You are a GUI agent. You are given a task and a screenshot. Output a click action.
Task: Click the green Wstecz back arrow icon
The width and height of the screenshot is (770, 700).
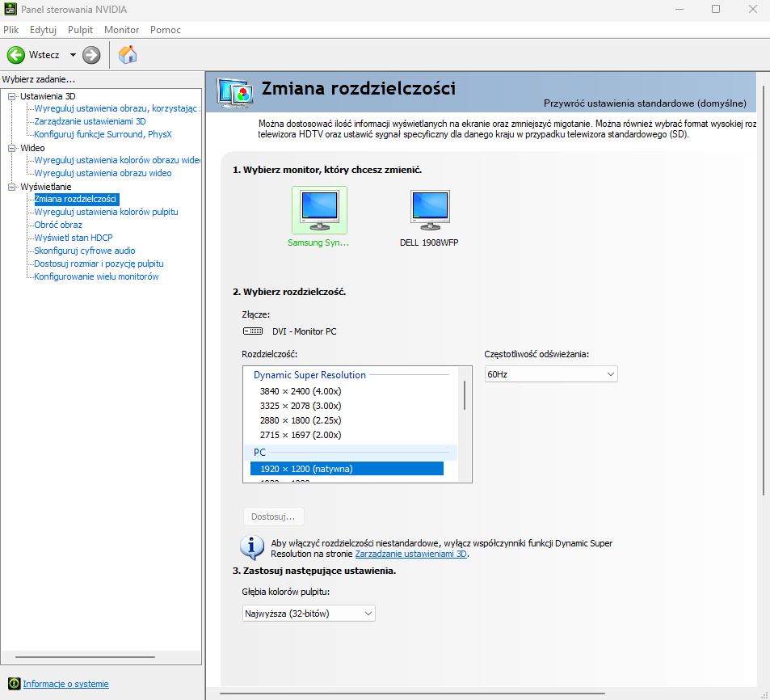pyautogui.click(x=16, y=55)
